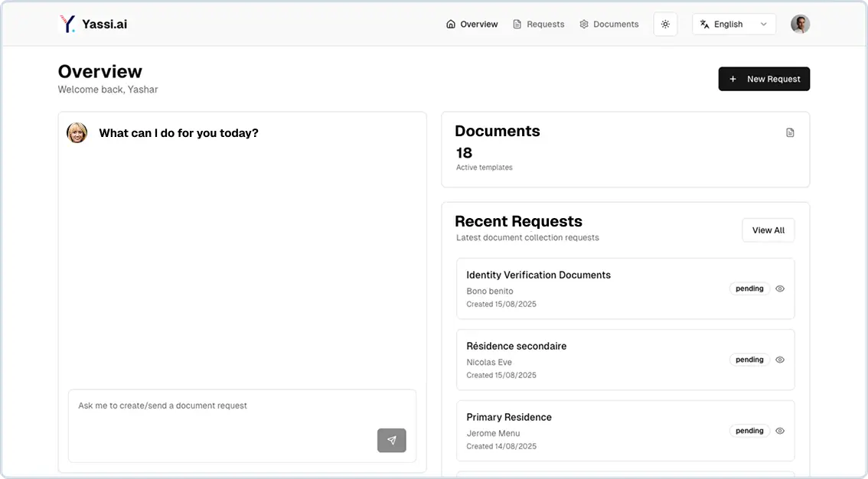The width and height of the screenshot is (868, 479).
Task: Click the 'Recent Requests' heading
Action: click(518, 221)
